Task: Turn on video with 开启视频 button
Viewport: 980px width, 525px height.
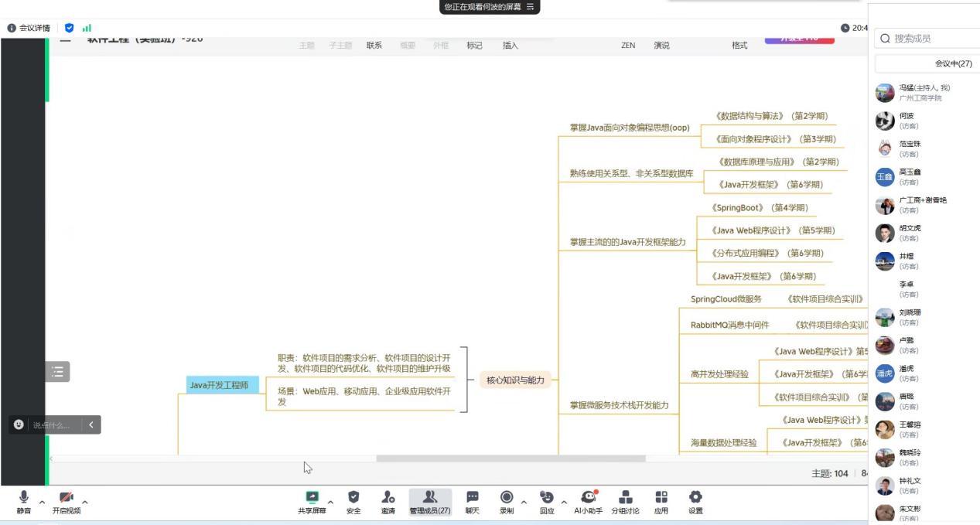Action: point(67,501)
